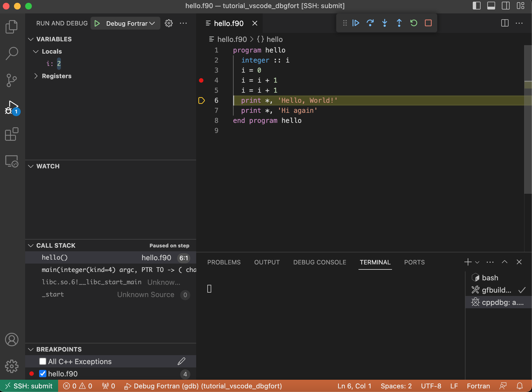Uncheck the hello.f90 breakpoint checkbox
532x392 pixels.
[43, 374]
